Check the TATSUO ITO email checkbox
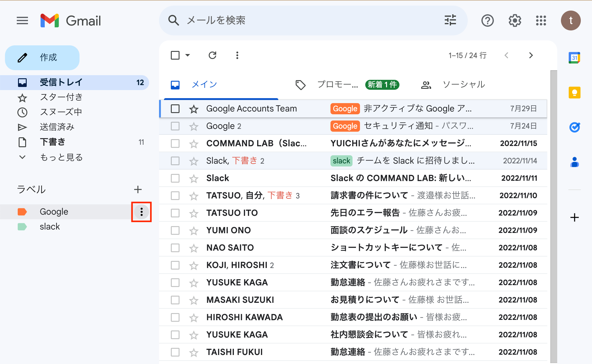Screen dimensions: 592x364 pos(175,213)
